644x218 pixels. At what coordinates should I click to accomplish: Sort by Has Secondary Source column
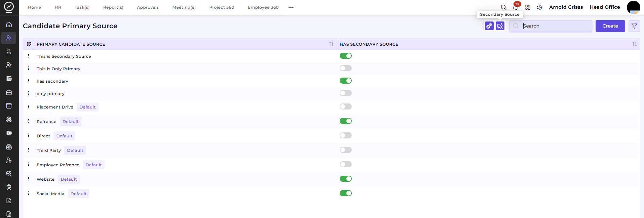(635, 44)
